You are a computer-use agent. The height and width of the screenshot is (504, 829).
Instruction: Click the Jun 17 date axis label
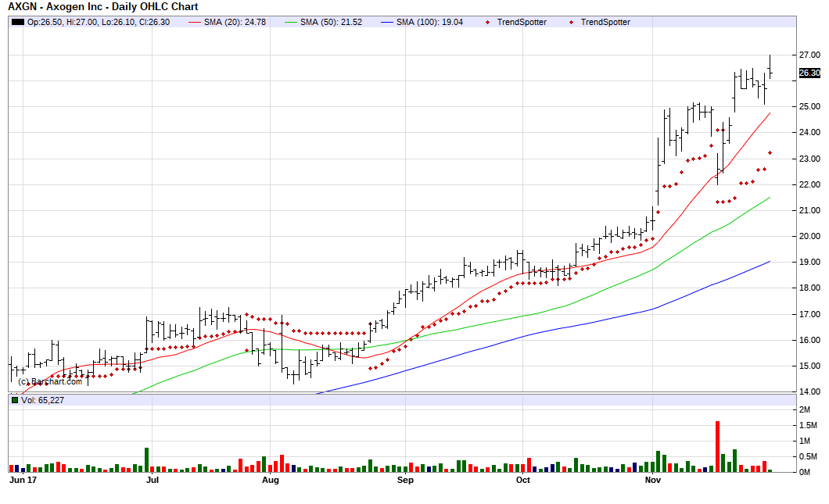tap(23, 481)
